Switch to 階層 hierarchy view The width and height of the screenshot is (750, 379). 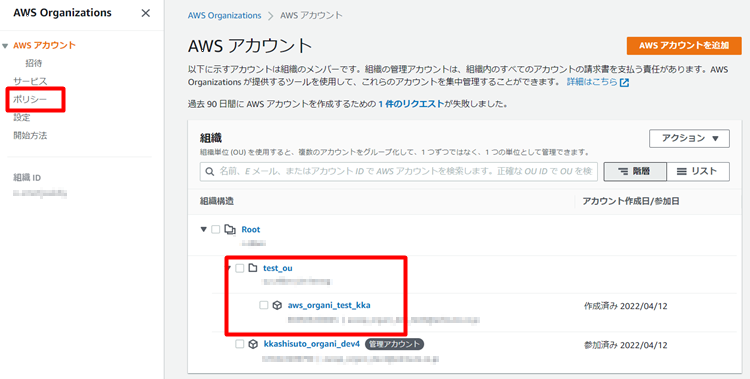tap(635, 171)
